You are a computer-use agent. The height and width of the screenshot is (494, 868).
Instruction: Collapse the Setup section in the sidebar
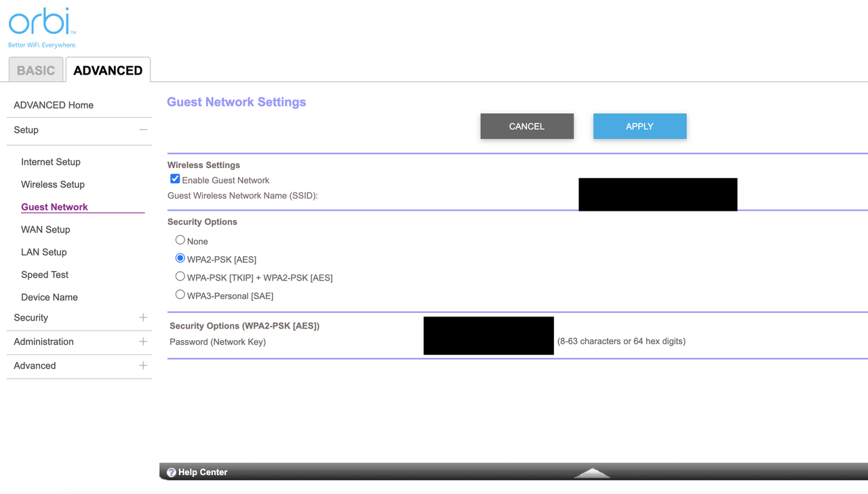142,129
